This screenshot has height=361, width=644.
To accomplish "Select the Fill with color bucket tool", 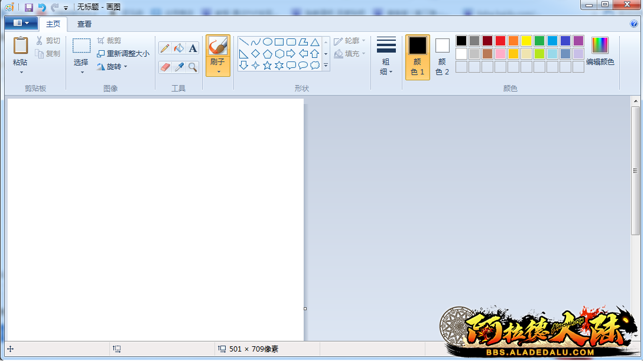I will (x=179, y=48).
